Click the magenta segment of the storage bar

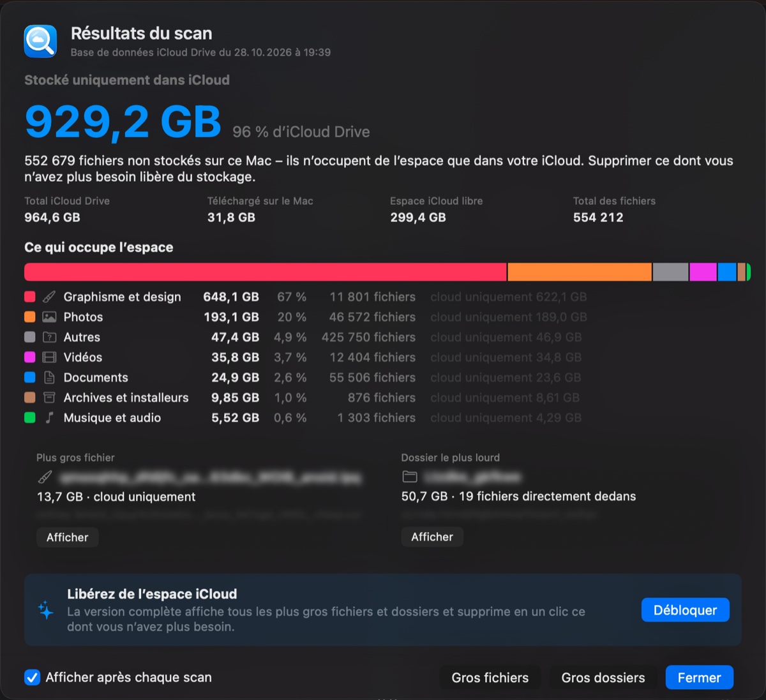703,272
